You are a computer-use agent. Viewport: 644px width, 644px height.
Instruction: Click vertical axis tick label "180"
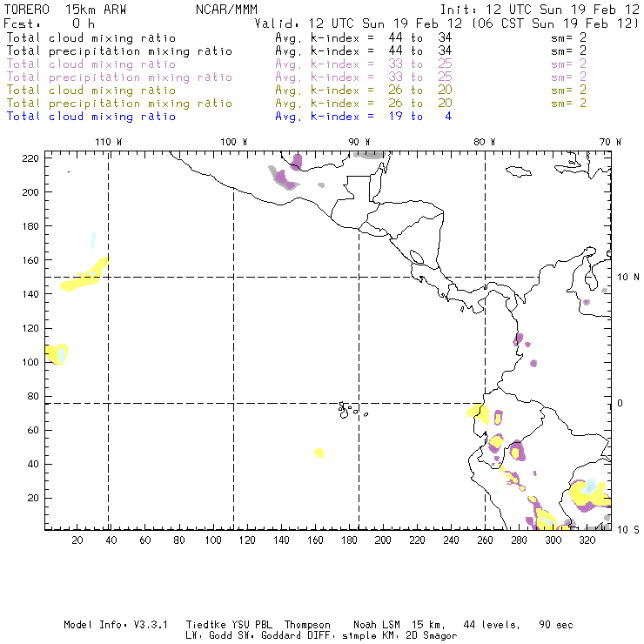(30, 226)
